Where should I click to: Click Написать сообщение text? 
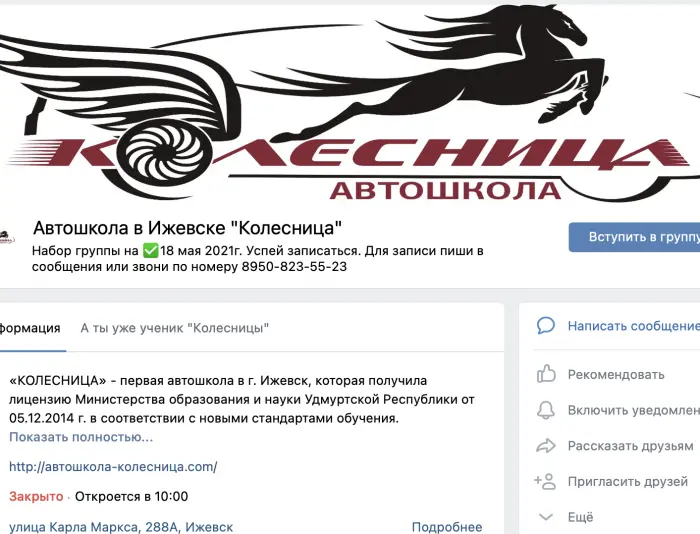point(634,326)
